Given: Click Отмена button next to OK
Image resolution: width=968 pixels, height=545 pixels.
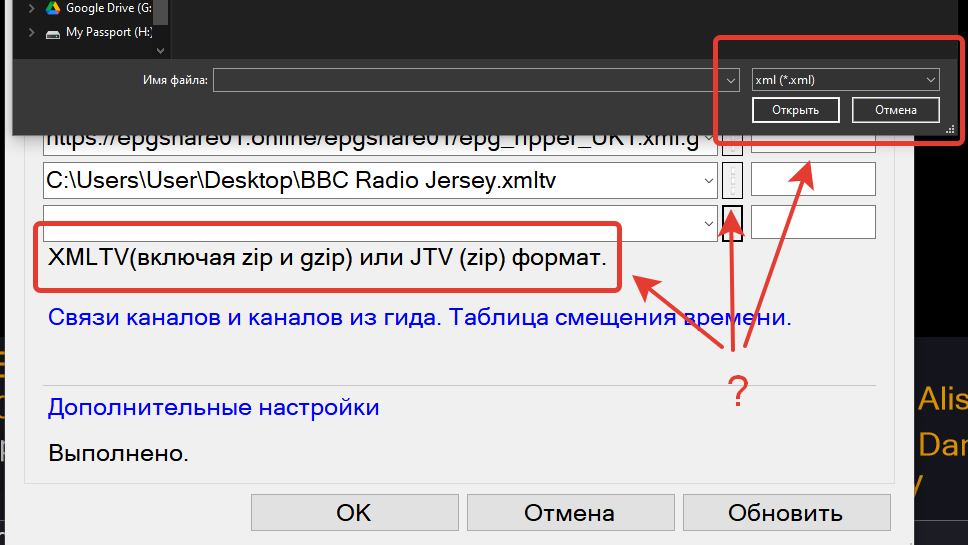Looking at the screenshot, I should pyautogui.click(x=569, y=513).
